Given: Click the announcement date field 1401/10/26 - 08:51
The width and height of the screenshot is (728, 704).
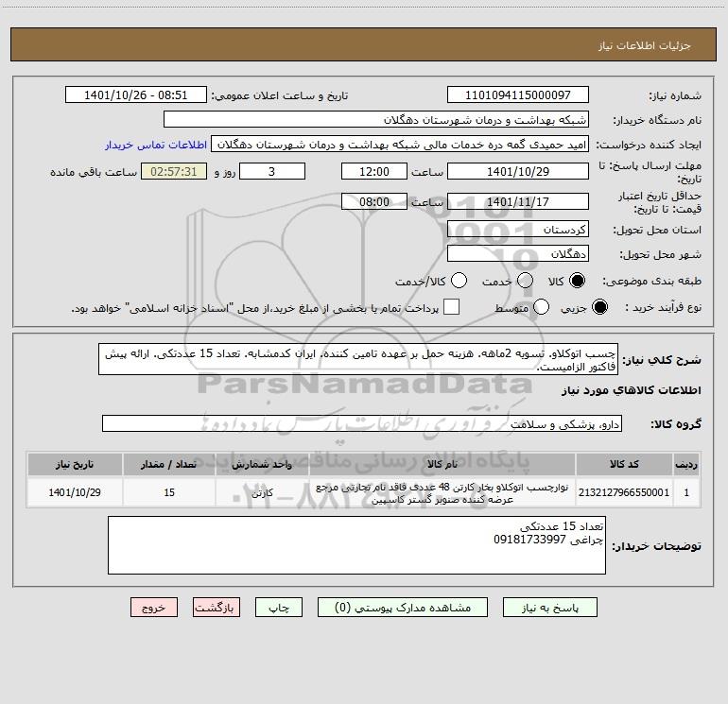Looking at the screenshot, I should click(x=135, y=94).
